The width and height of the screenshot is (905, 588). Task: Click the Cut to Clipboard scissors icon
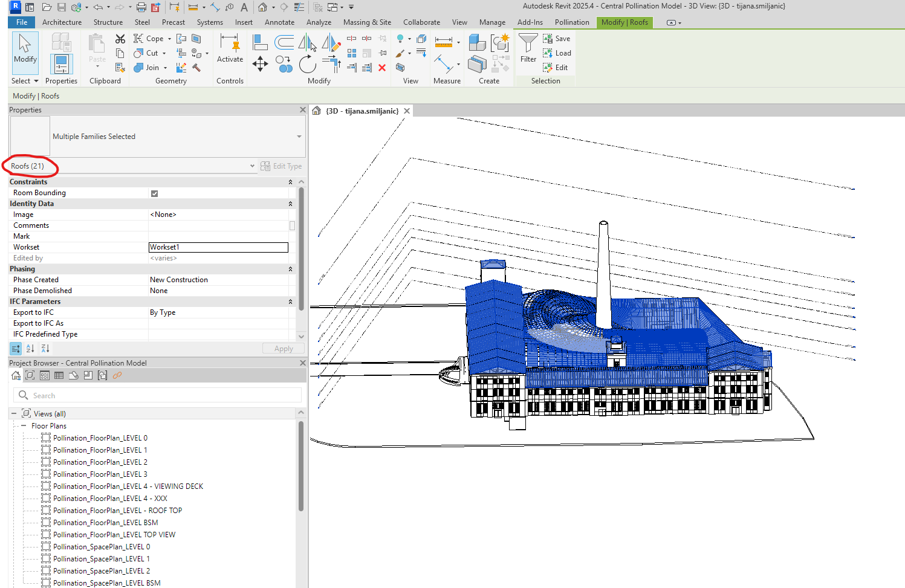click(x=120, y=39)
